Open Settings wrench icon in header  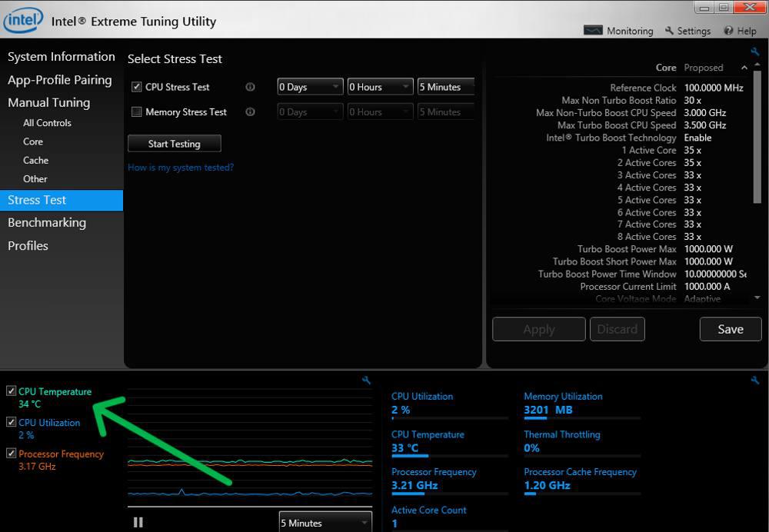click(x=670, y=31)
